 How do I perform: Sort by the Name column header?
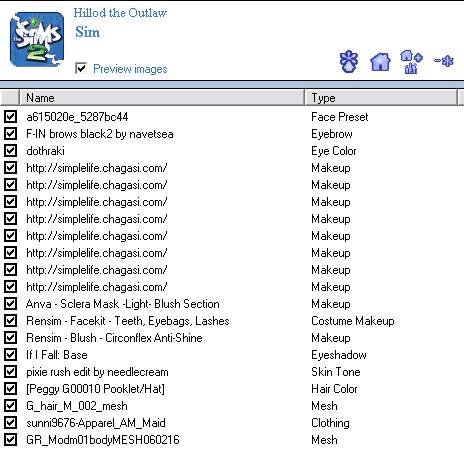click(162, 98)
